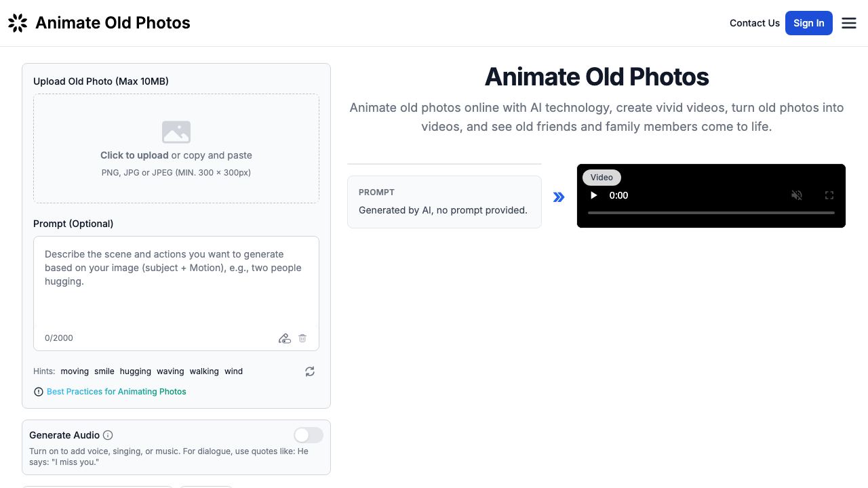Clear prompt with the trash icon
The height and width of the screenshot is (488, 868).
302,338
